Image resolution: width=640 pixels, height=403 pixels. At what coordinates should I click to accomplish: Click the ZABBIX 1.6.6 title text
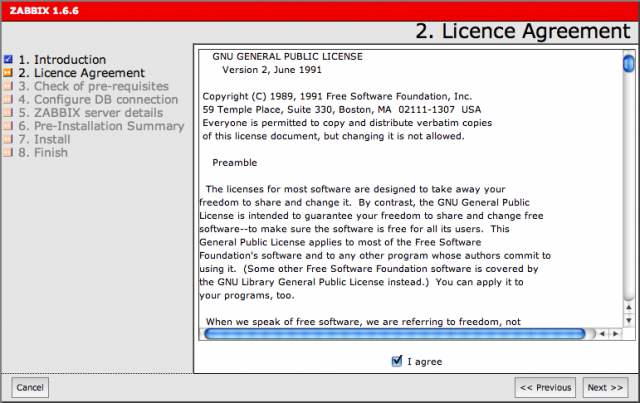click(44, 11)
